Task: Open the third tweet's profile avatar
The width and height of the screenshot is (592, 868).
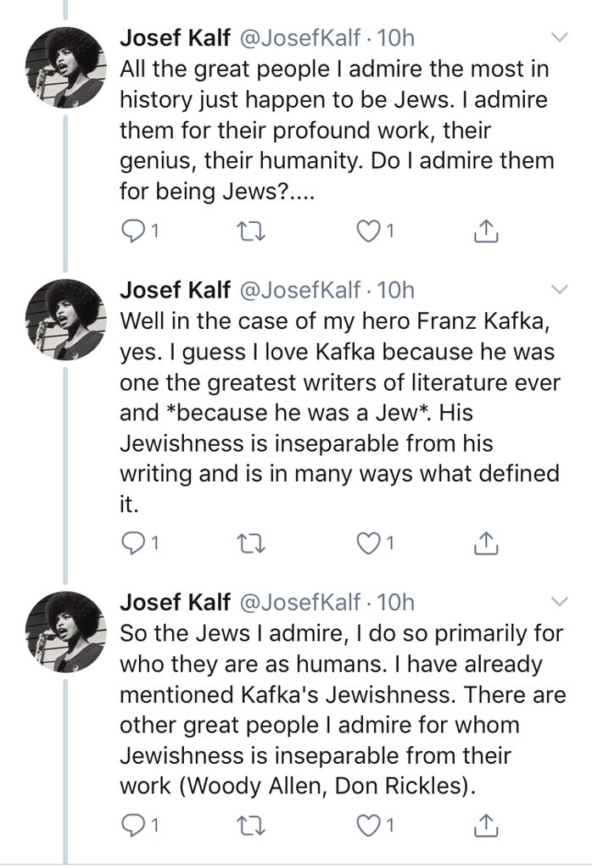Action: 65,632
